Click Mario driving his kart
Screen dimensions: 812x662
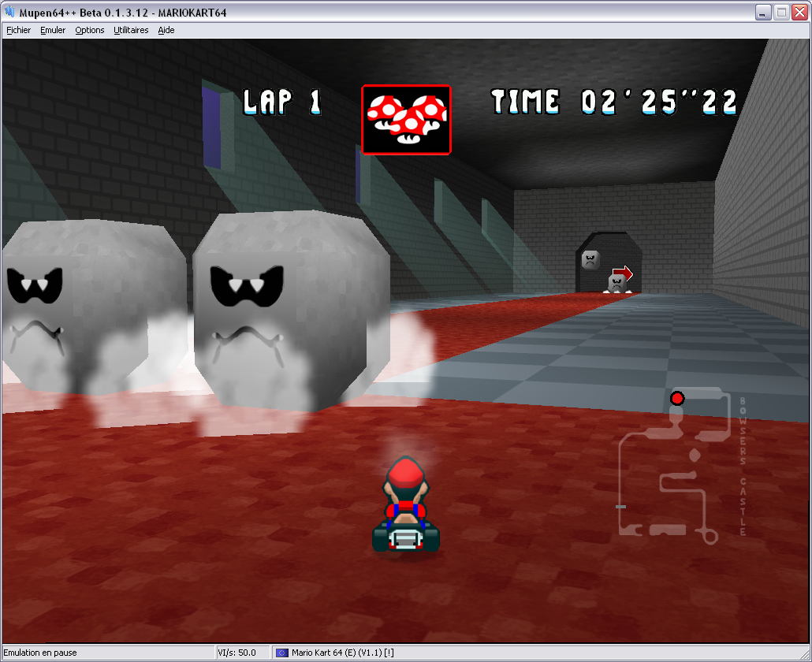tap(406, 504)
